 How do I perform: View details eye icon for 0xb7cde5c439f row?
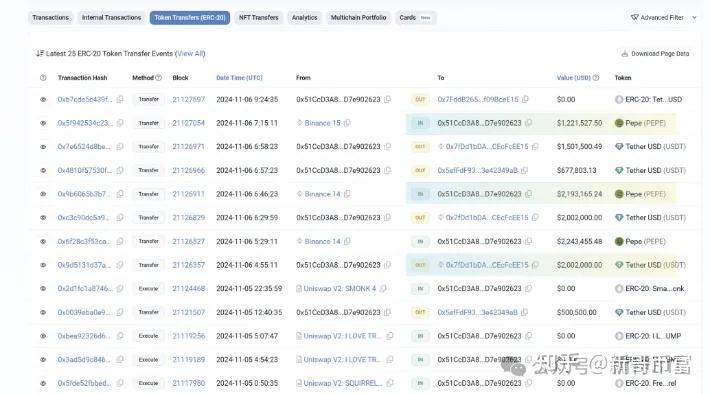click(43, 100)
